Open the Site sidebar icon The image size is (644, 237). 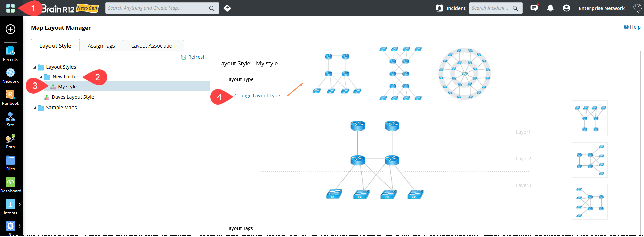tap(11, 119)
